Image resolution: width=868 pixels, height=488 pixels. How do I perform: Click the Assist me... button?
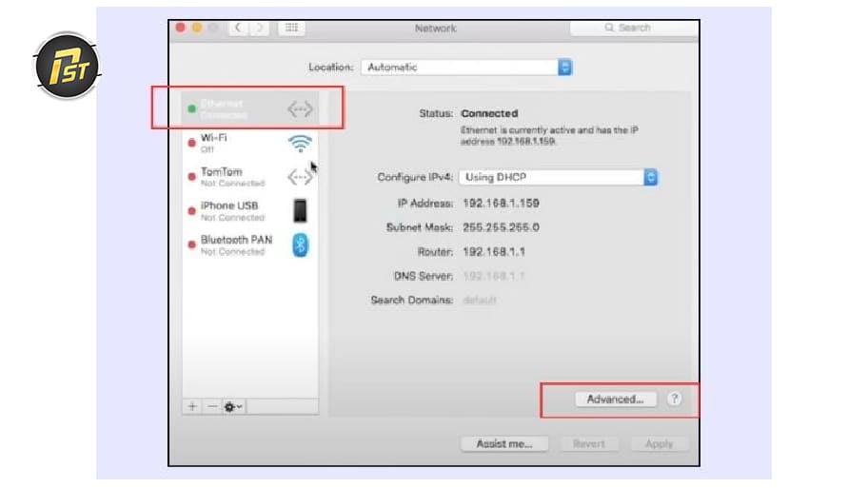point(504,443)
